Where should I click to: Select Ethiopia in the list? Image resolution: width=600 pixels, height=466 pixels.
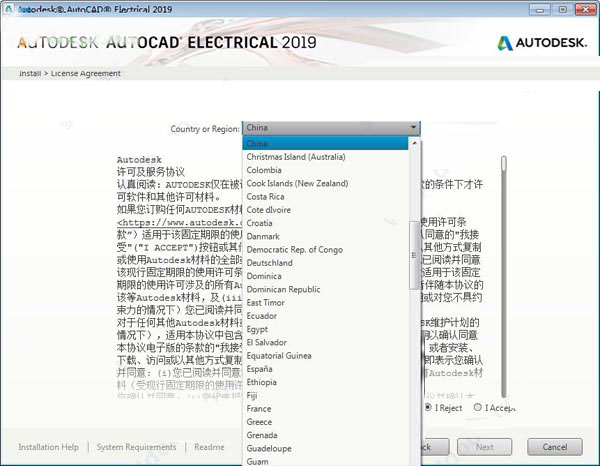pyautogui.click(x=326, y=382)
